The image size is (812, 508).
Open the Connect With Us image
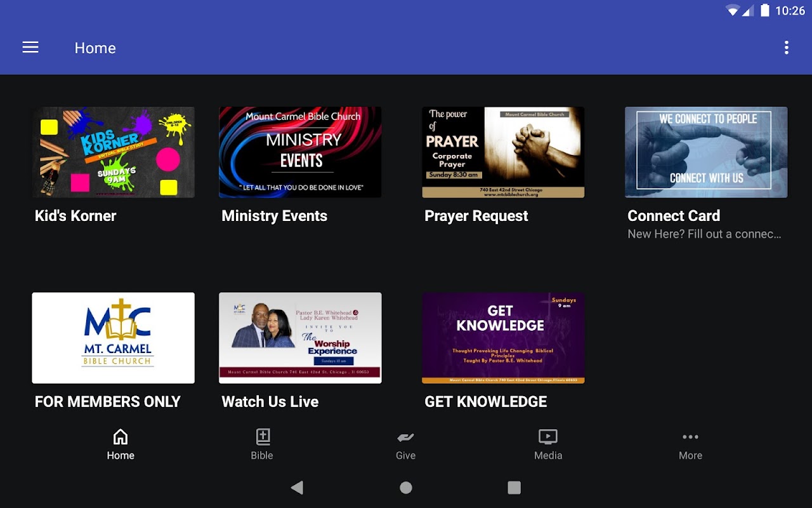coord(706,152)
